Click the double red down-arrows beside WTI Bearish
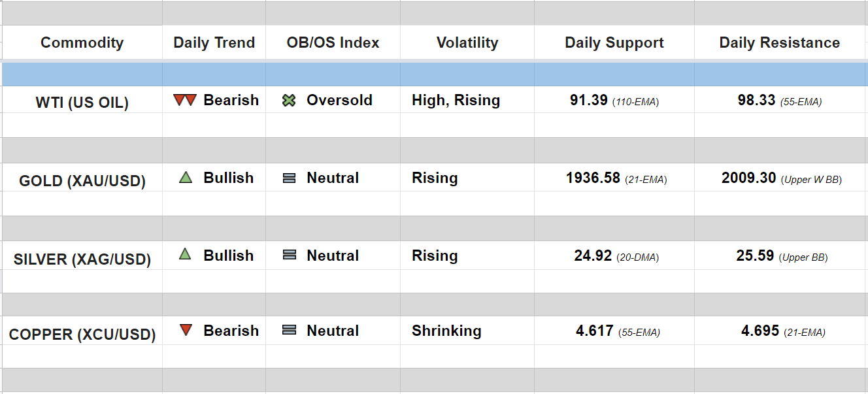The height and width of the screenshot is (394, 868). (x=185, y=101)
